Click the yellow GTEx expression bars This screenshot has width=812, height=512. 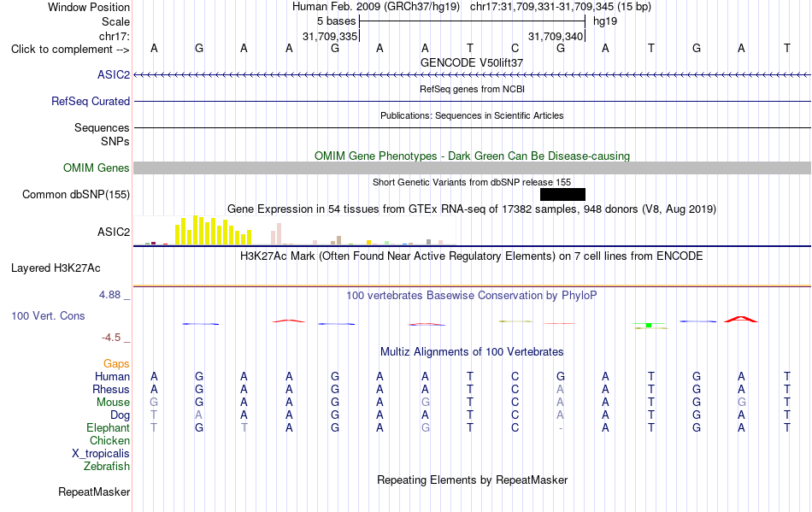pyautogui.click(x=214, y=231)
